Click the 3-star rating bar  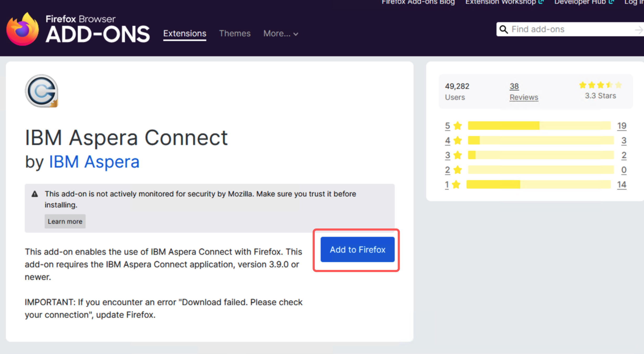pos(541,155)
